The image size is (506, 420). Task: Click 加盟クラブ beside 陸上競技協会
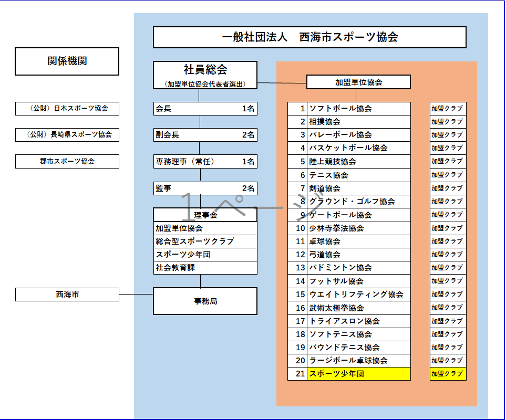point(448,162)
